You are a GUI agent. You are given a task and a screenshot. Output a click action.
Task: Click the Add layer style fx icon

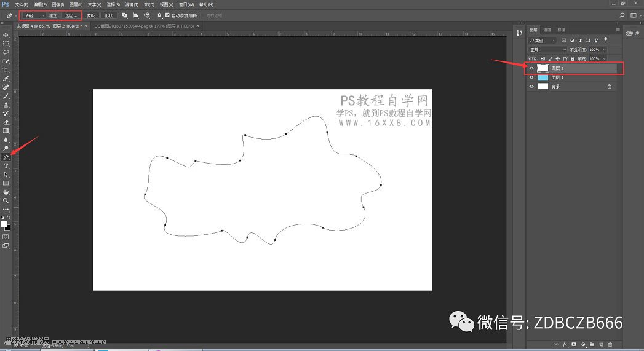(x=565, y=344)
